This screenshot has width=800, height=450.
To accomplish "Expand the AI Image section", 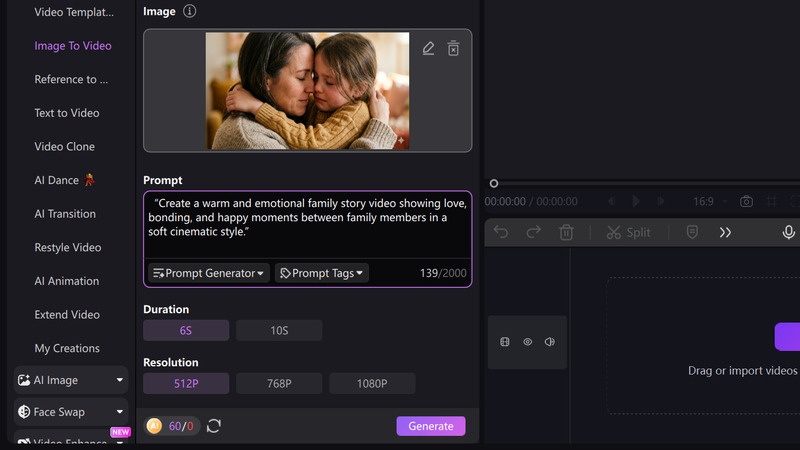I will tap(71, 380).
